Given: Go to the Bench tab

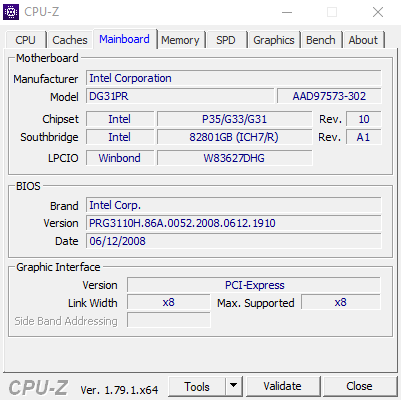Looking at the screenshot, I should [x=321, y=40].
